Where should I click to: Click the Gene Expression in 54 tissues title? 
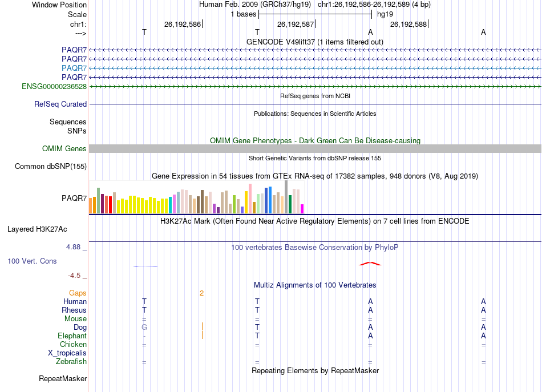click(x=315, y=176)
